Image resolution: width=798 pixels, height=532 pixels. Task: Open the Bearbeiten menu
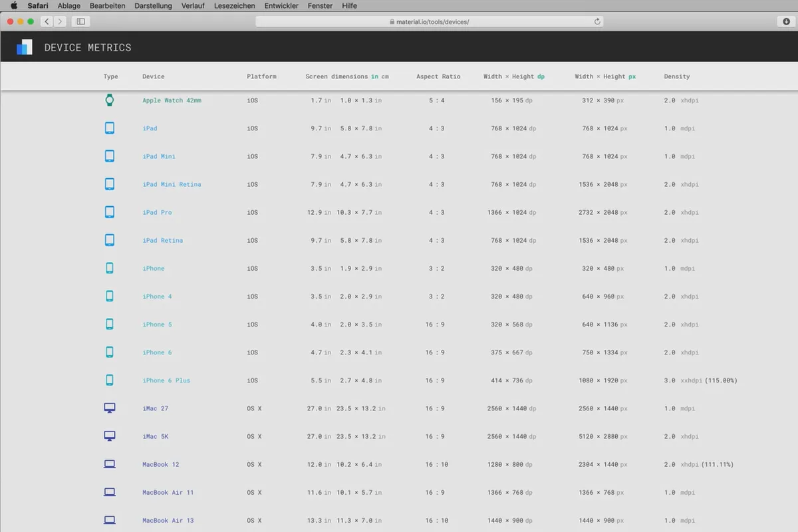[108, 5]
